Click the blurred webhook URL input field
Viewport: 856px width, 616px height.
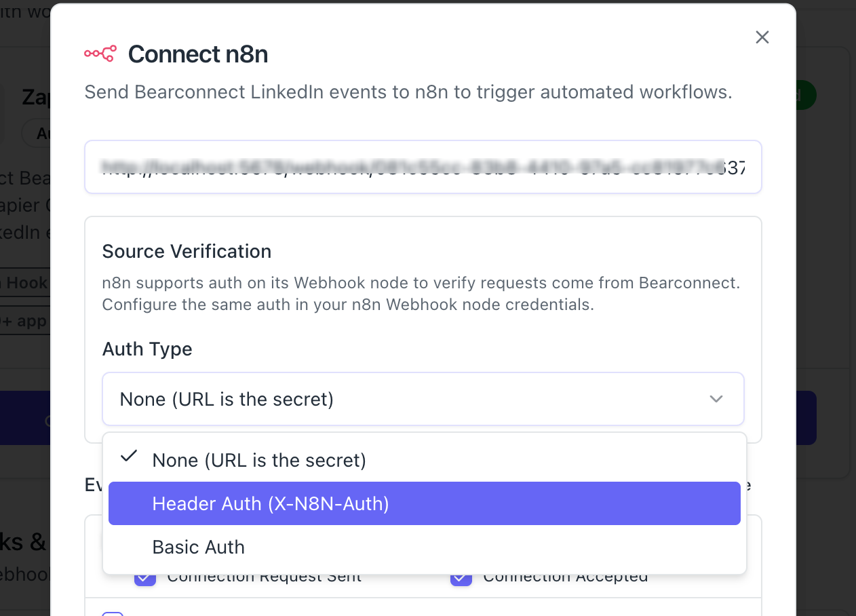[x=423, y=167]
